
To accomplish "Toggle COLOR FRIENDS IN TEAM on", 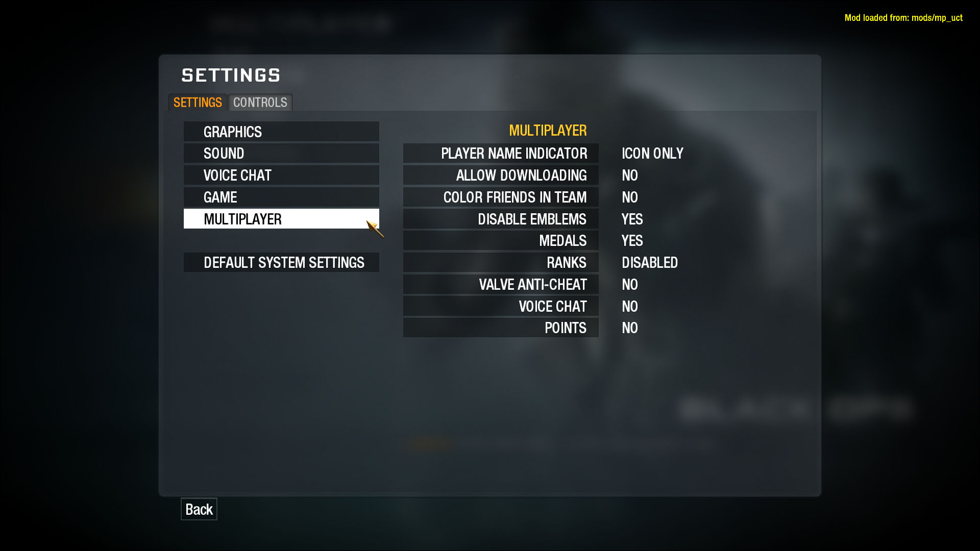I will [629, 197].
